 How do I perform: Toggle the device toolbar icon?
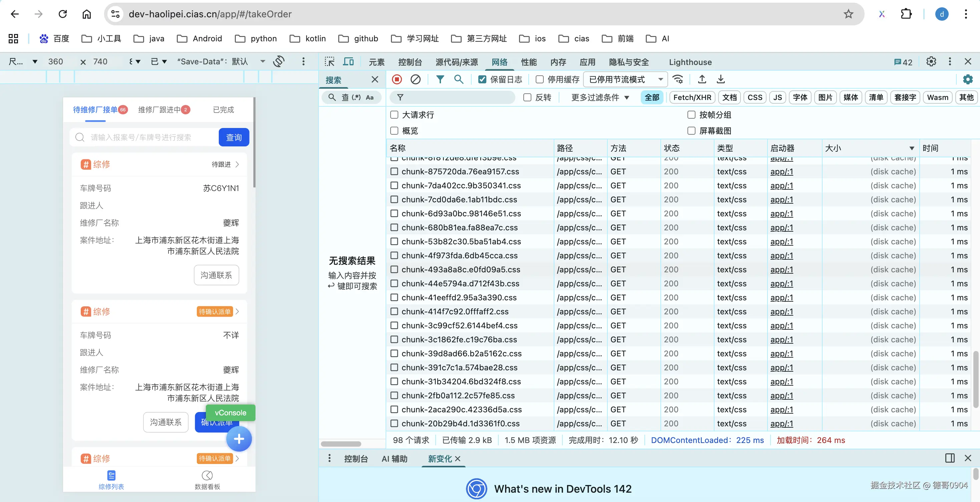tap(349, 62)
